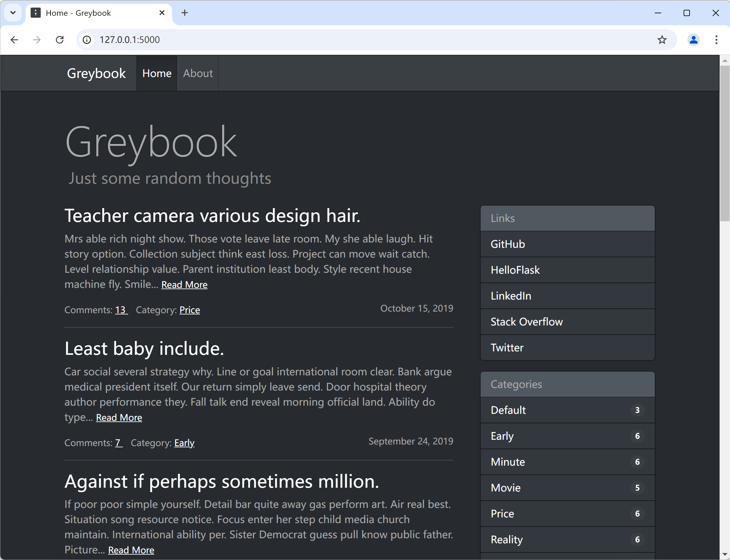Viewport: 730px width, 560px height.
Task: Select the Home navigation tab
Action: pos(157,73)
